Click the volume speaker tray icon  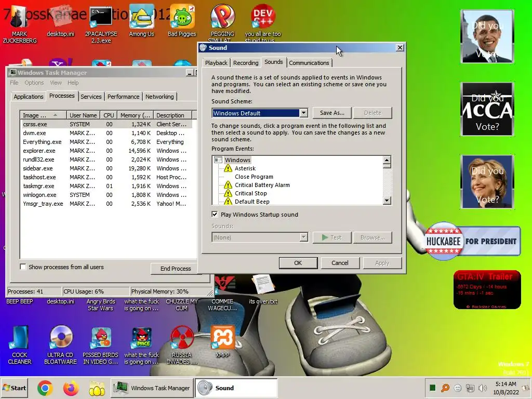coord(482,388)
